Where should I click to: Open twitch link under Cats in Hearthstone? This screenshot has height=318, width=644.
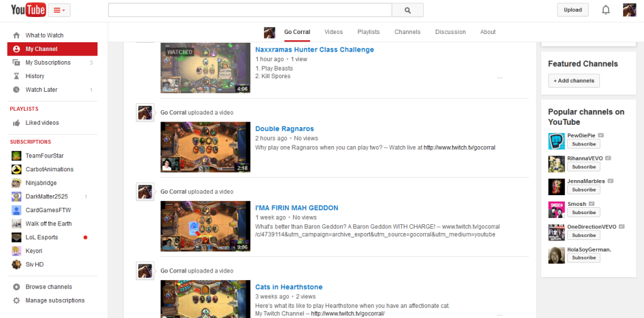pos(347,314)
